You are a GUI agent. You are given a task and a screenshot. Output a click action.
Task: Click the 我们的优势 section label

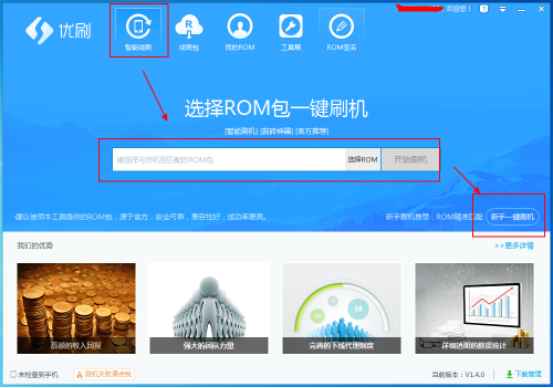click(x=35, y=245)
